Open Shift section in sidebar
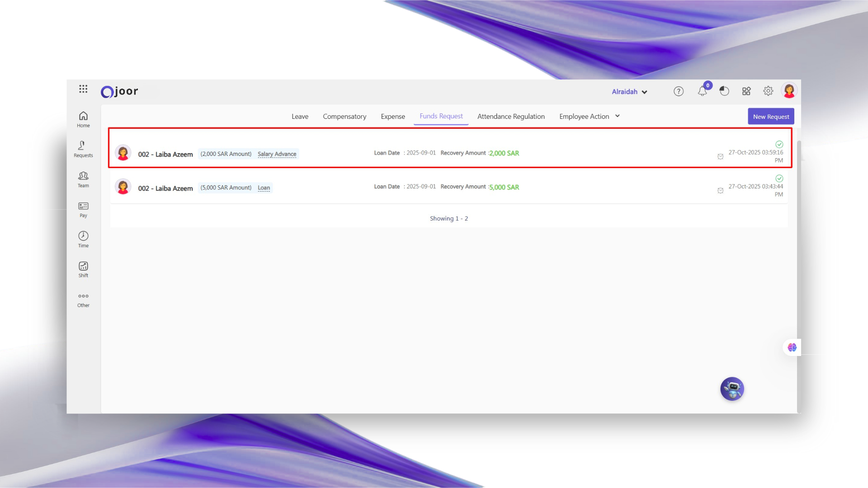 [83, 269]
